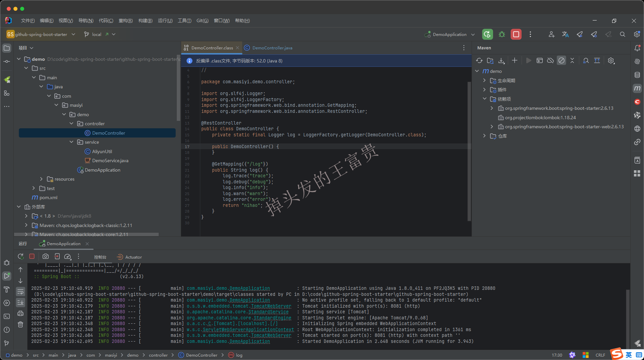Start debugging with the bug icon
The image size is (644, 360).
point(502,34)
